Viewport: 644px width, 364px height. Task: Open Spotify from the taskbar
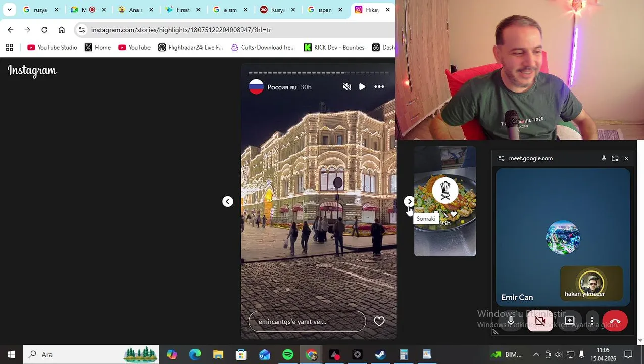[x=288, y=354]
